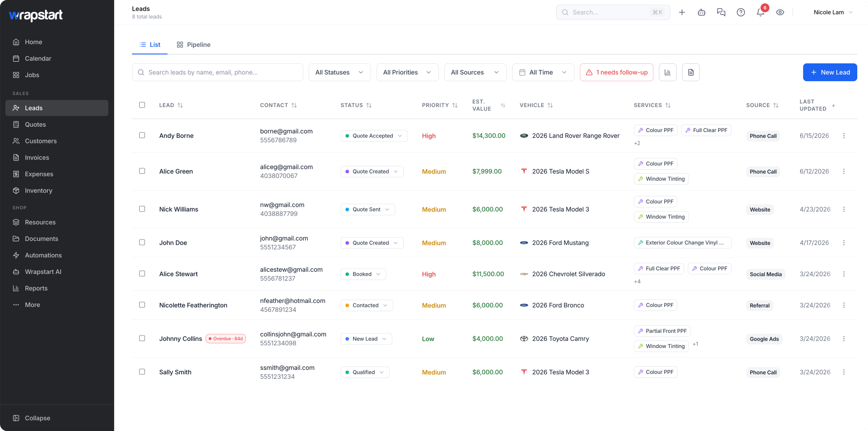Open the notifications bell icon

761,12
